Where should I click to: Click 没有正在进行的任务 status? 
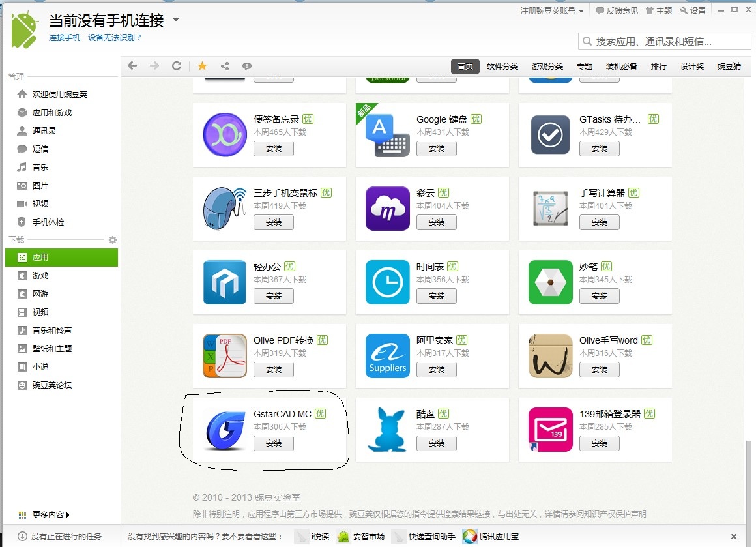[60, 536]
